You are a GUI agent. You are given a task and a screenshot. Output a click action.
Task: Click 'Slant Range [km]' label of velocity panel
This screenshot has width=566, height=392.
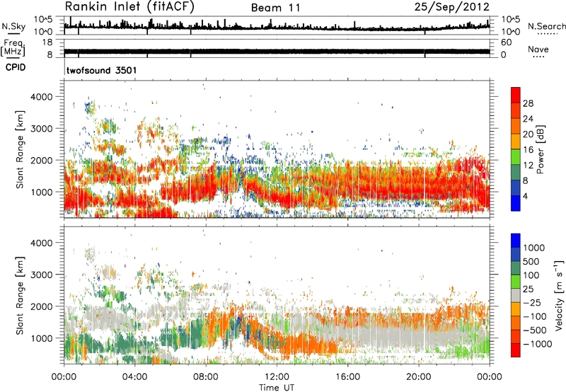pyautogui.click(x=20, y=296)
